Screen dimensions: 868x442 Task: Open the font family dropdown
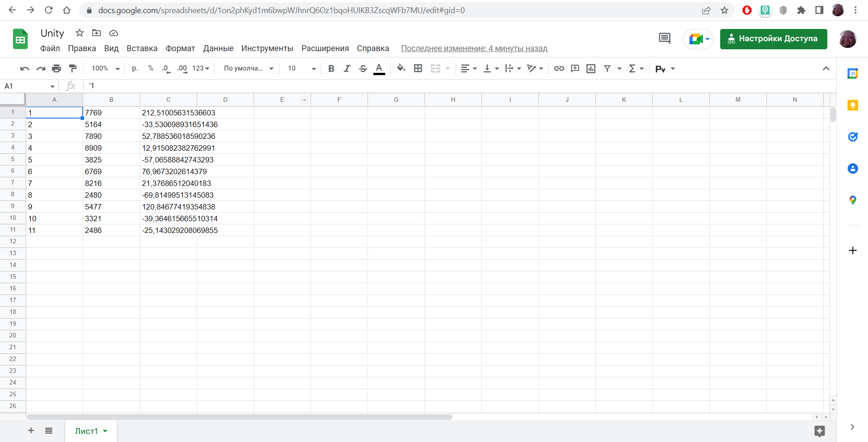click(249, 69)
